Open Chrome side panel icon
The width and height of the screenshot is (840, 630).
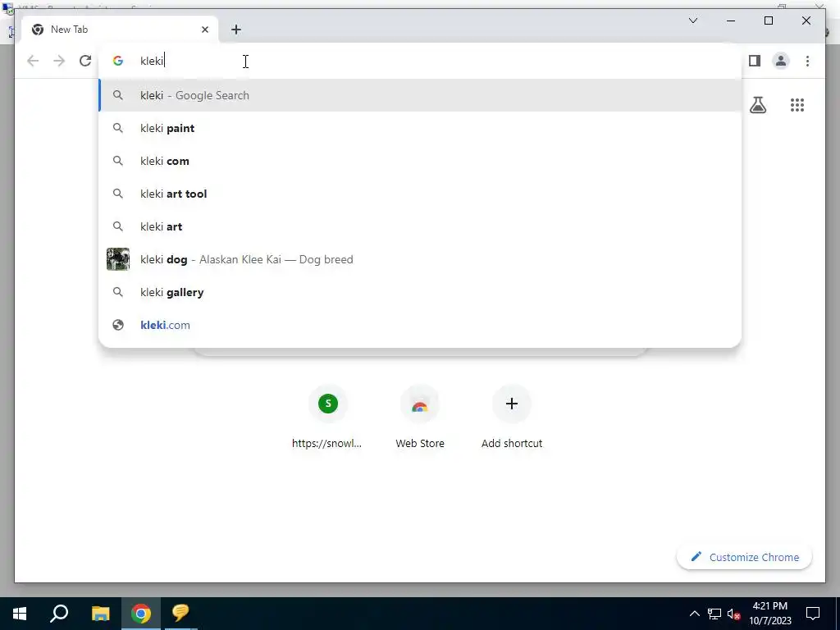coord(755,61)
